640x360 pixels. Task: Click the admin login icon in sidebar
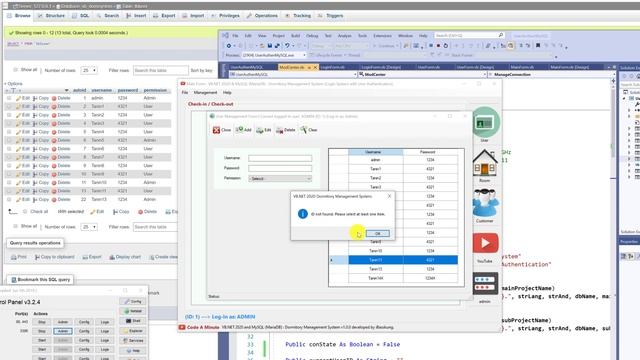pos(485,284)
